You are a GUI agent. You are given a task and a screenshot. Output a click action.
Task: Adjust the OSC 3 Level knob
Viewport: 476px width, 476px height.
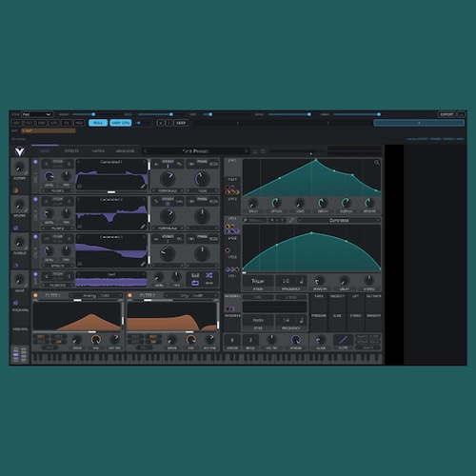click(x=49, y=251)
